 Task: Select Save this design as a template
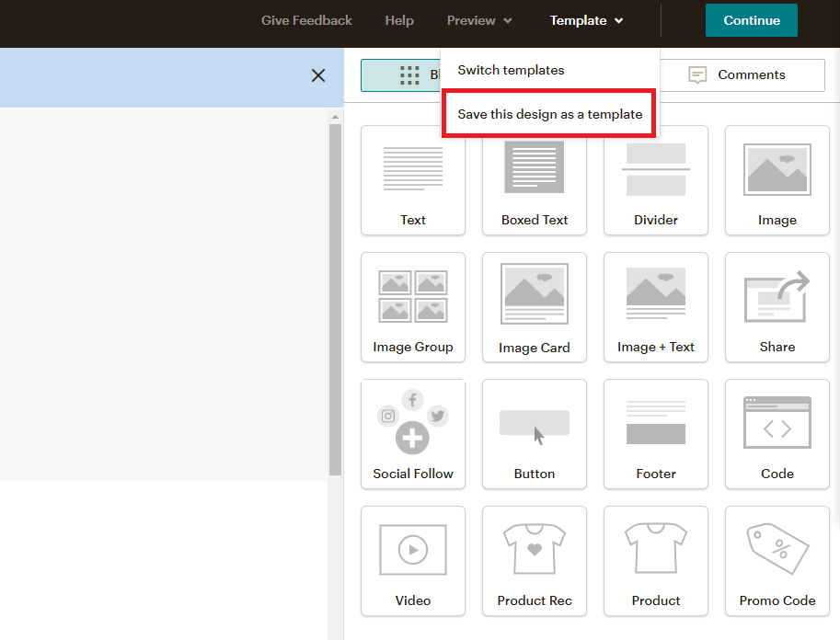[547, 113]
